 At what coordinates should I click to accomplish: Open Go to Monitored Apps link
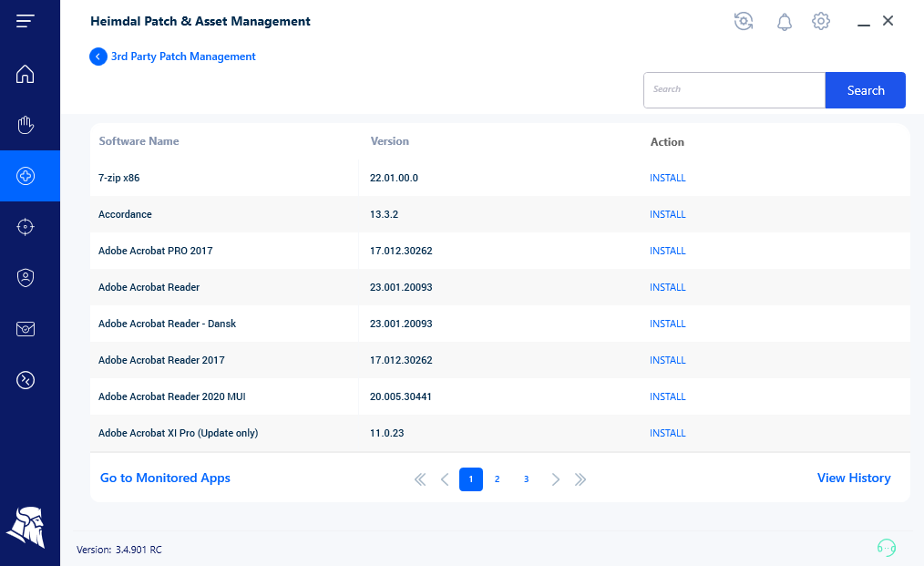tap(165, 479)
